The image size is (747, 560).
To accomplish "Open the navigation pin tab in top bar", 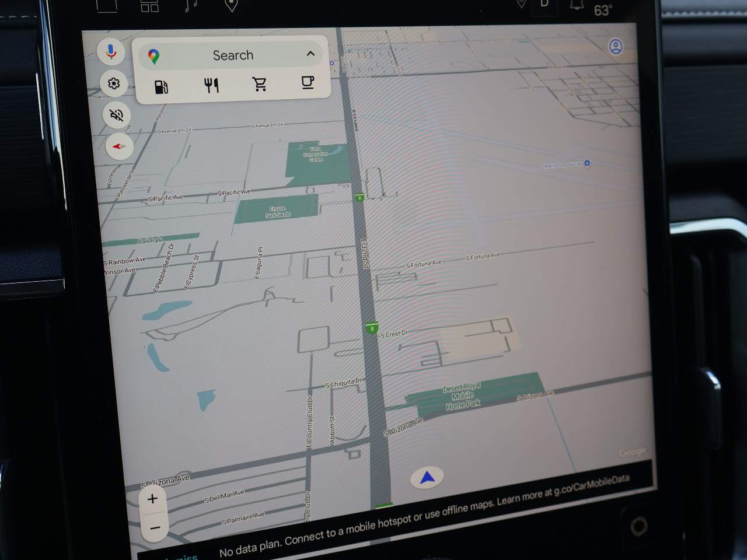I will (x=231, y=5).
